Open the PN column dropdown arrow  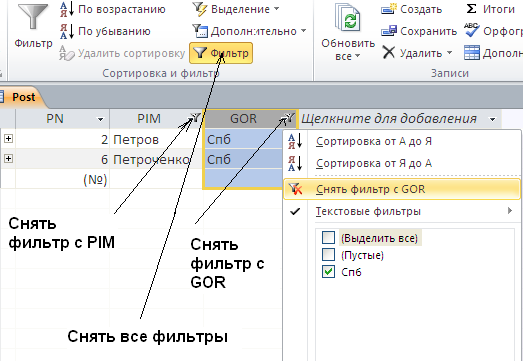100,119
